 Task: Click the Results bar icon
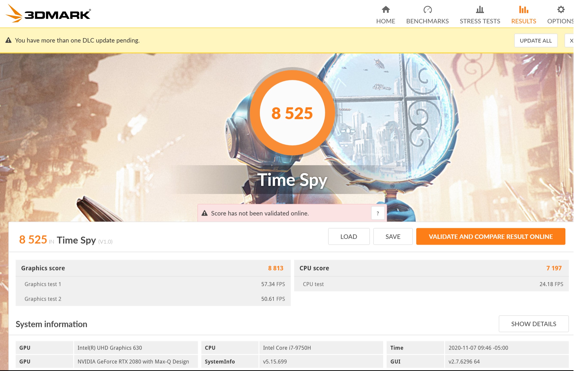click(523, 10)
